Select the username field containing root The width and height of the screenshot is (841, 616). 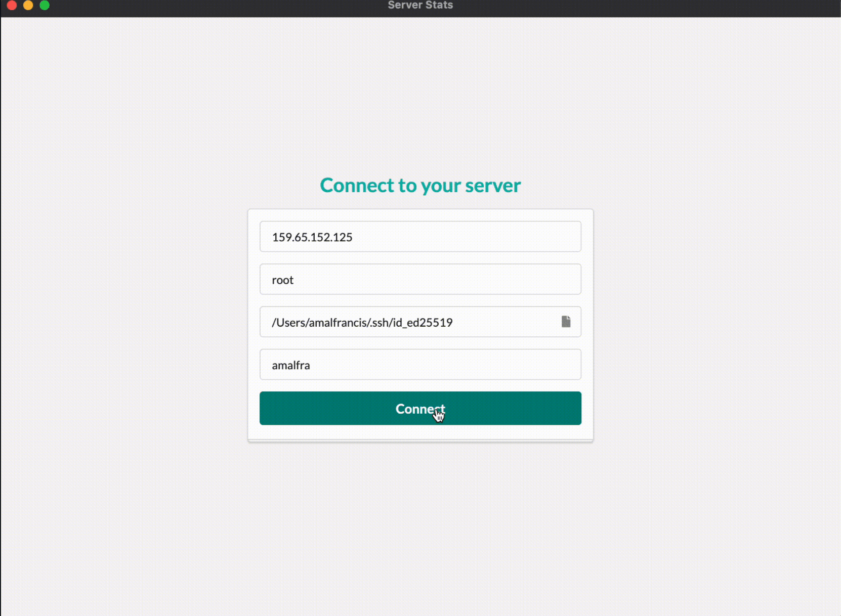pyautogui.click(x=420, y=279)
